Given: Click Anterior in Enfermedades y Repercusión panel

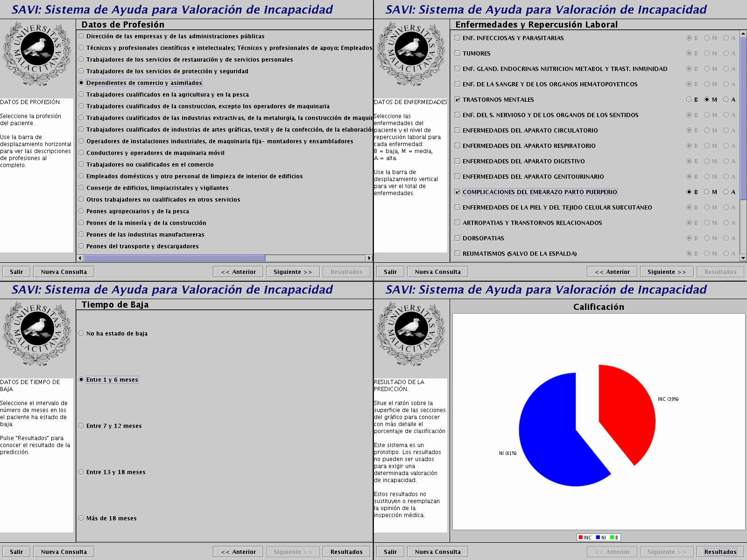Looking at the screenshot, I should [x=612, y=272].
